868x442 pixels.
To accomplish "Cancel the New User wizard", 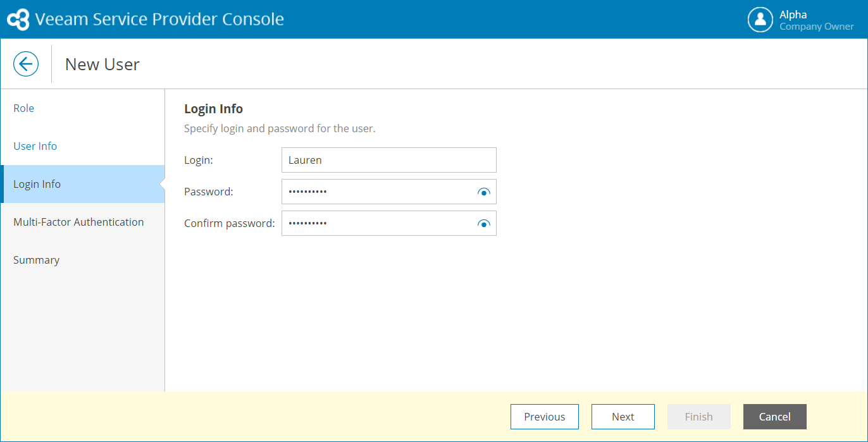I will (774, 417).
